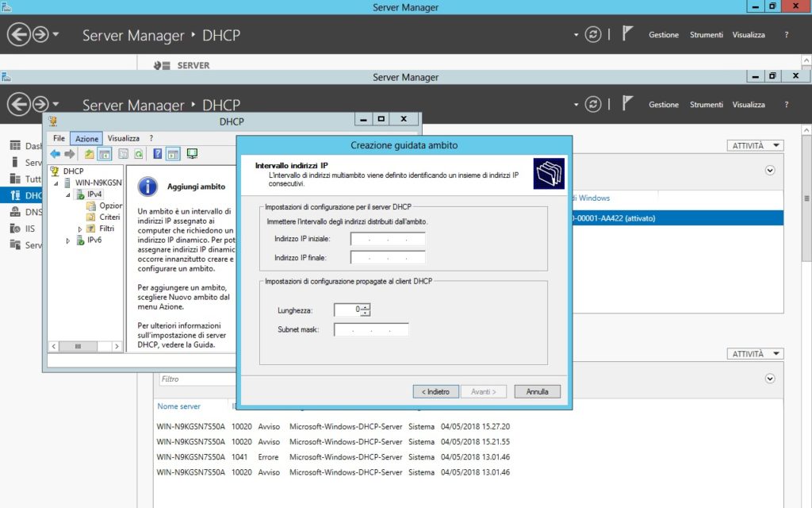Select the highlighted AA422 (attivato) server row
812x508 pixels.
point(677,218)
